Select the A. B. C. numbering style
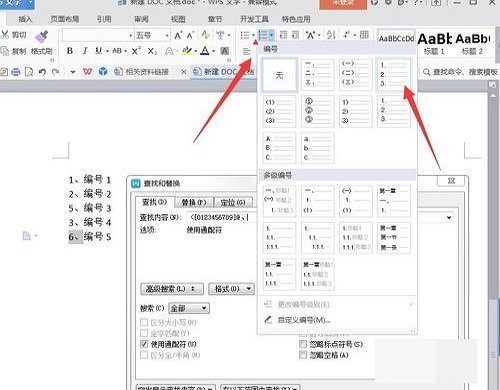Viewport: 500px width, 390px height. coord(279,148)
